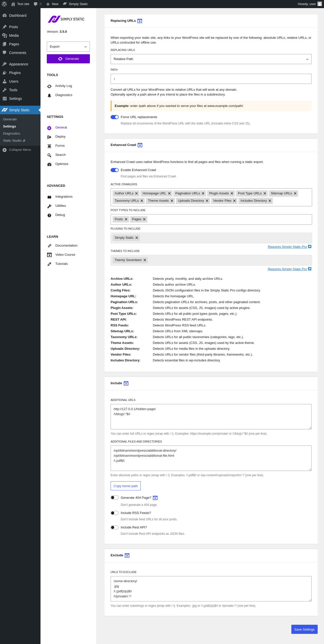This screenshot has height=644, width=324.
Task: Open Plugins in WordPress admin menu
Action: pos(15,73)
